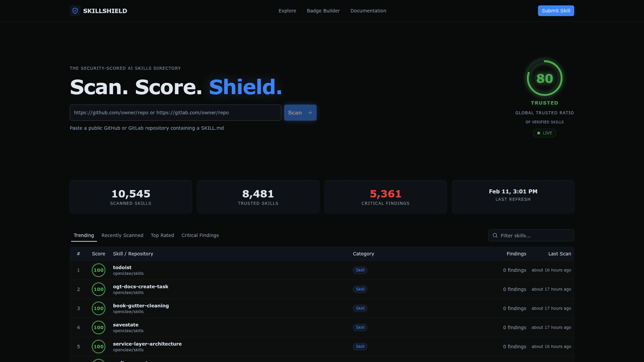Click the 100 score badge for ogt-docs-create-task
The height and width of the screenshot is (362, 644).
tap(98, 289)
